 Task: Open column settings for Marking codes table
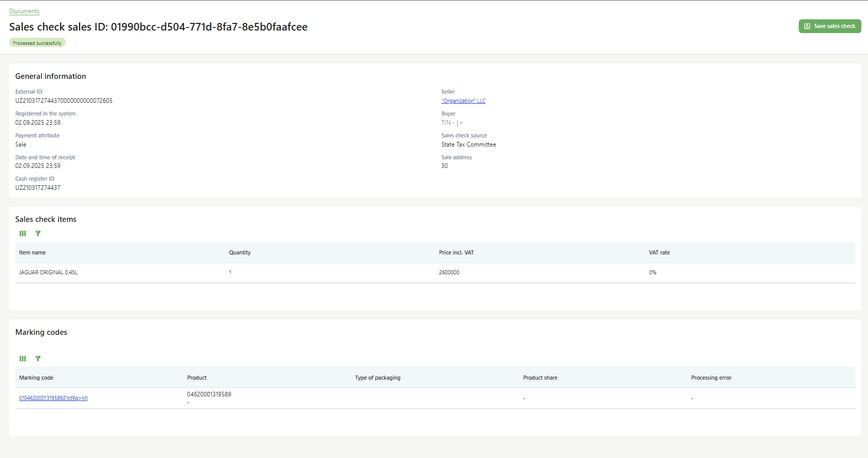tap(22, 359)
